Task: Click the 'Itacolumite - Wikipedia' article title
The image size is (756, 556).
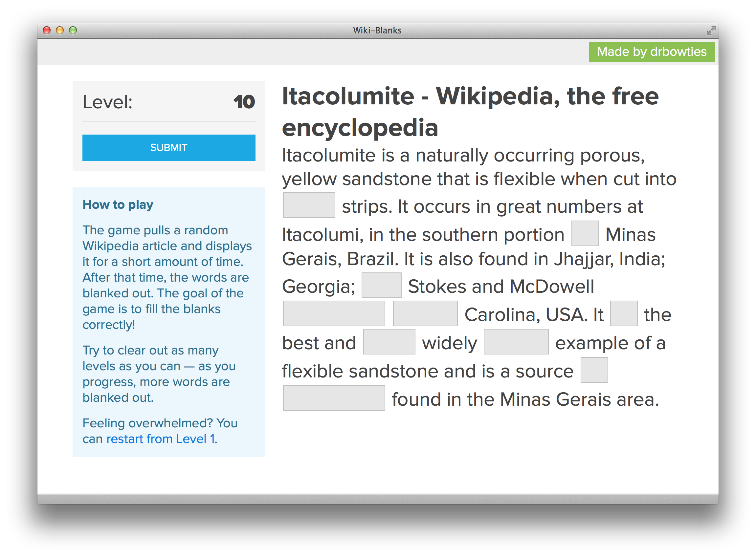Action: (470, 111)
